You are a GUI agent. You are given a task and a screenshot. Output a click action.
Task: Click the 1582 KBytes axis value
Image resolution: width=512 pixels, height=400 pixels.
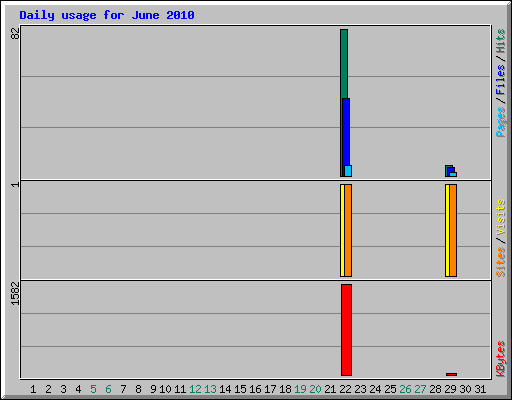(x=15, y=293)
